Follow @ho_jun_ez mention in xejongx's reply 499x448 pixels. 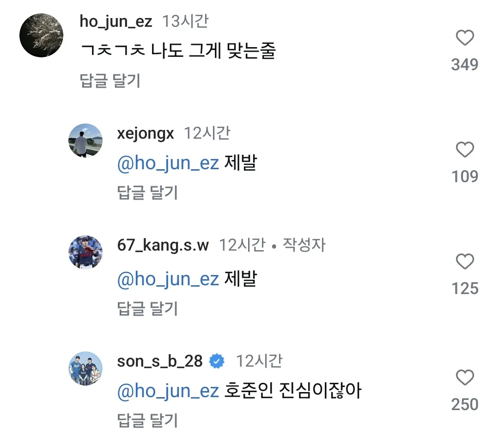168,163
